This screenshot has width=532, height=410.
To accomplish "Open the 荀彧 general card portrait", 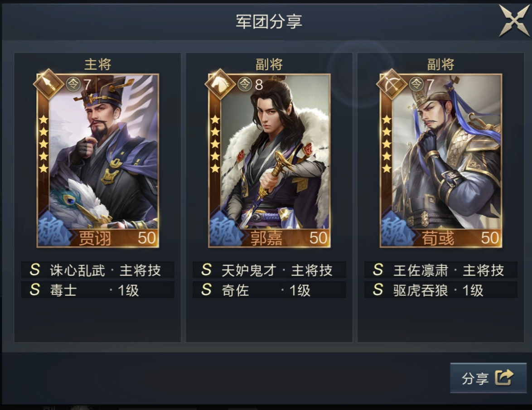I will 441,160.
